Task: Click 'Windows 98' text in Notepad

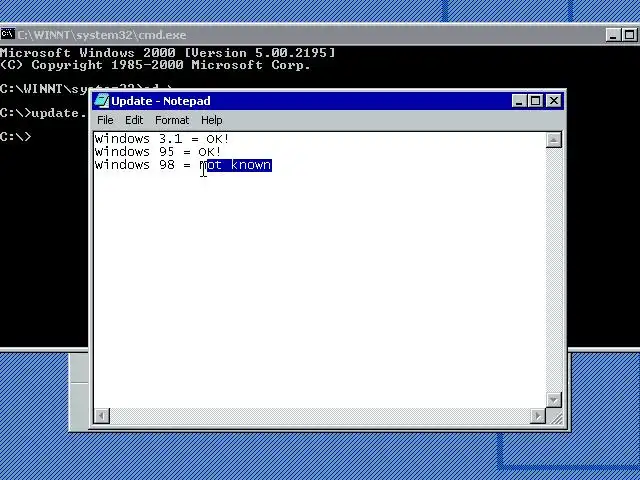Action: click(x=135, y=165)
